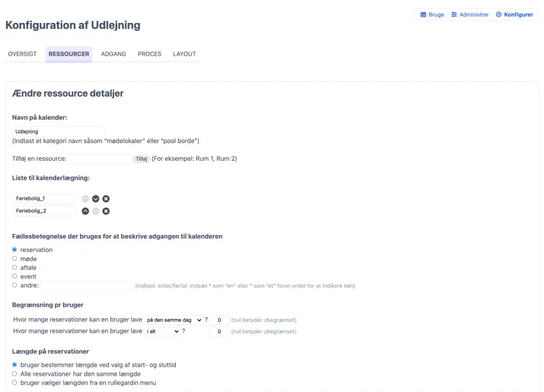Choose the "aftale" radio option
The width and height of the screenshot is (544, 392).
tap(15, 268)
